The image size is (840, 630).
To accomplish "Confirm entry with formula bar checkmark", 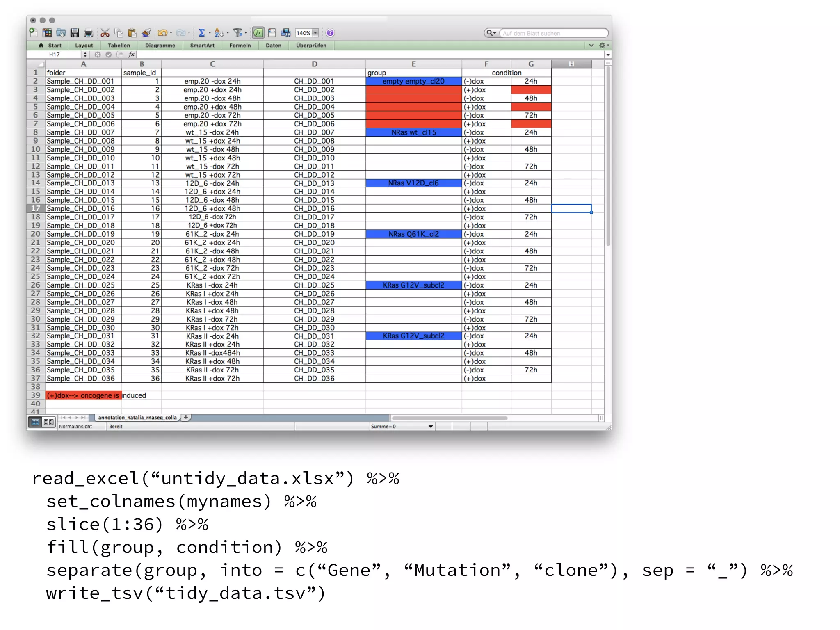I will point(109,55).
